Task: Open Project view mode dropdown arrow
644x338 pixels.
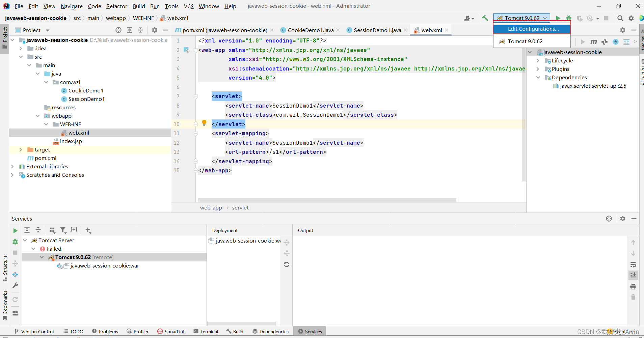Action: pyautogui.click(x=48, y=30)
